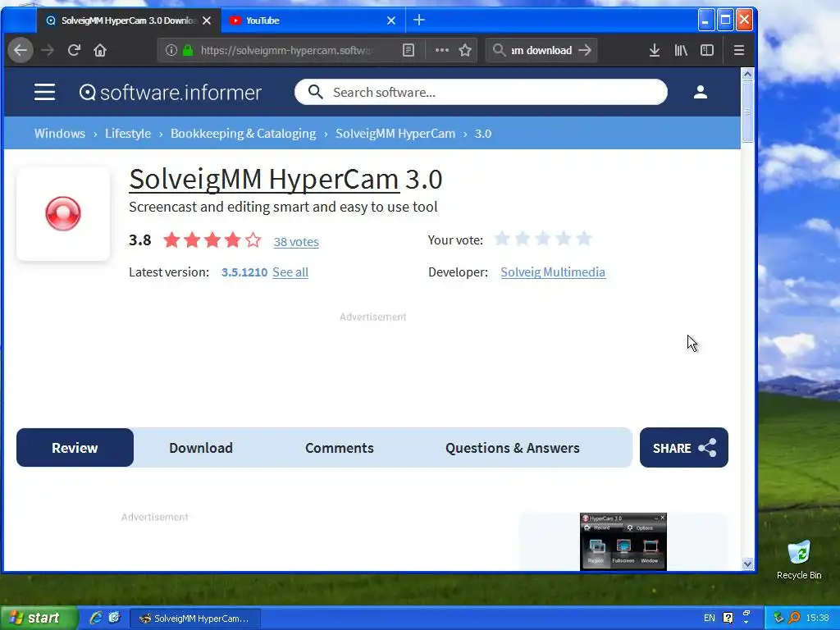Click the software.informer logo
This screenshot has width=840, height=630.
point(171,93)
